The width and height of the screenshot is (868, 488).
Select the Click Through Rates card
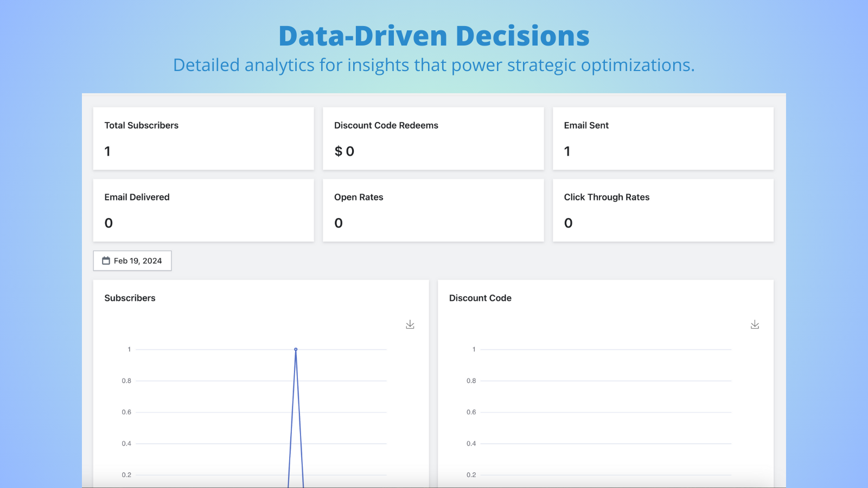click(x=663, y=210)
